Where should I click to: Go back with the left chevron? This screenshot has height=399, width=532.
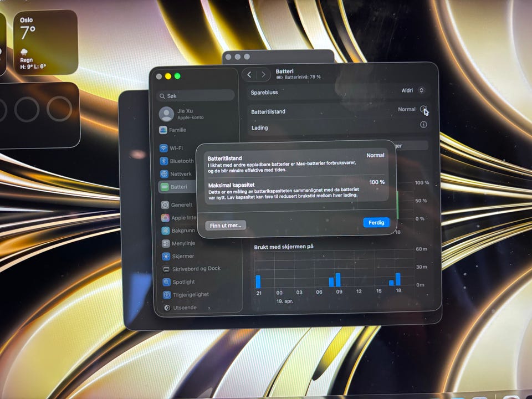pos(249,75)
